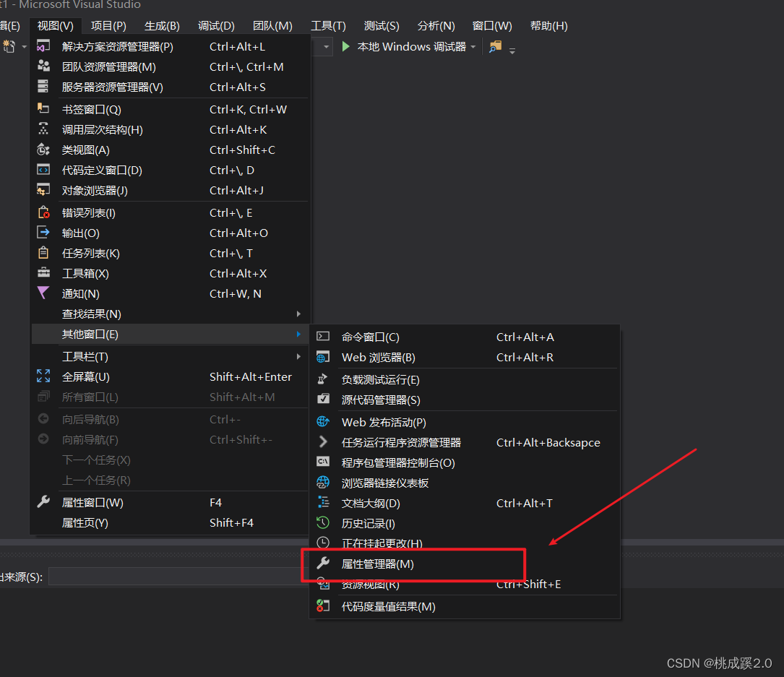The width and height of the screenshot is (784, 677).
Task: Select Property Pages (属性页) menu entry
Action: [170, 522]
